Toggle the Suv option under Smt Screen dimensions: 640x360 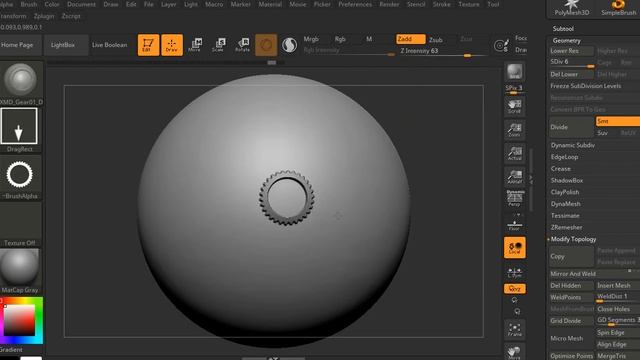click(603, 133)
